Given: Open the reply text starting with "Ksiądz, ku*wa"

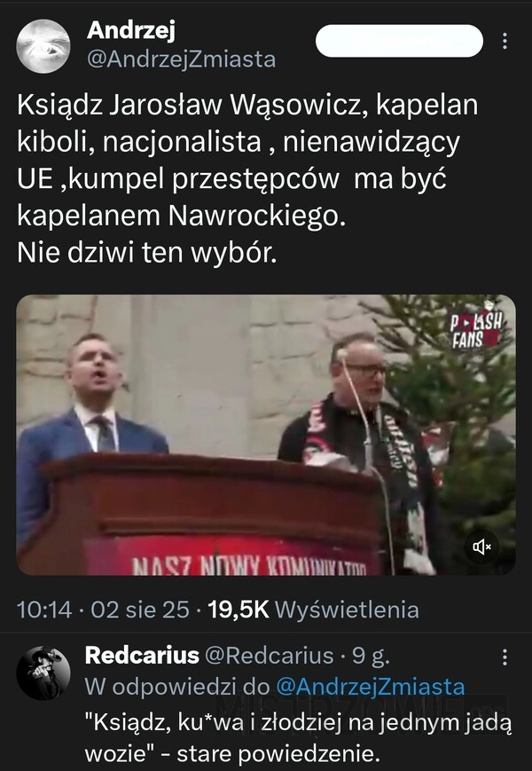Looking at the screenshot, I should tap(298, 738).
